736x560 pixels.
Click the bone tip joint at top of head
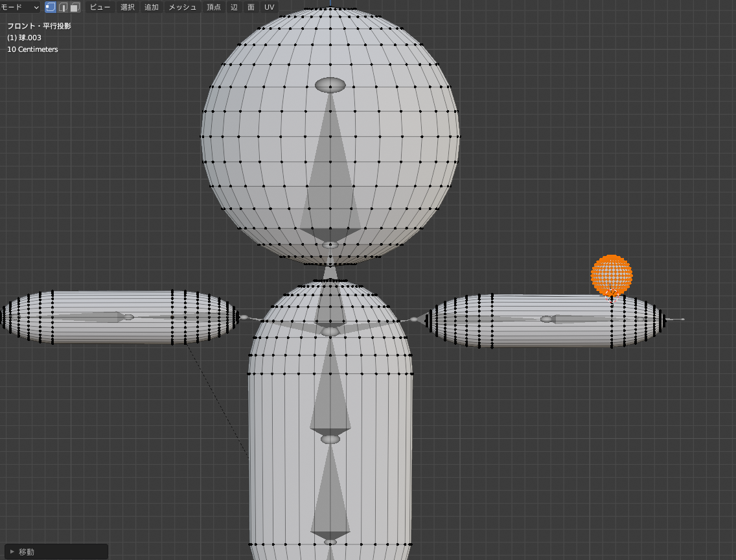coord(330,85)
